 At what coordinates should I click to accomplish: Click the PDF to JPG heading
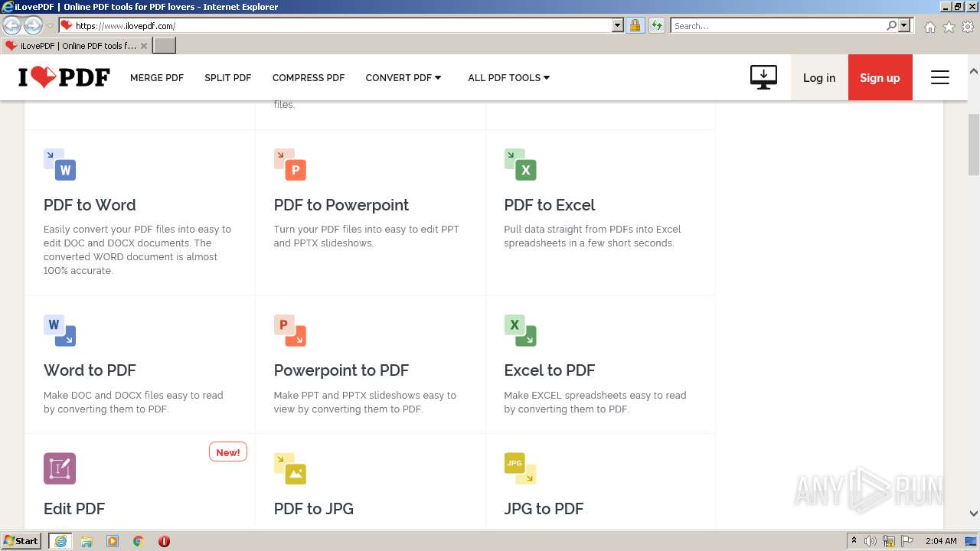coord(314,509)
